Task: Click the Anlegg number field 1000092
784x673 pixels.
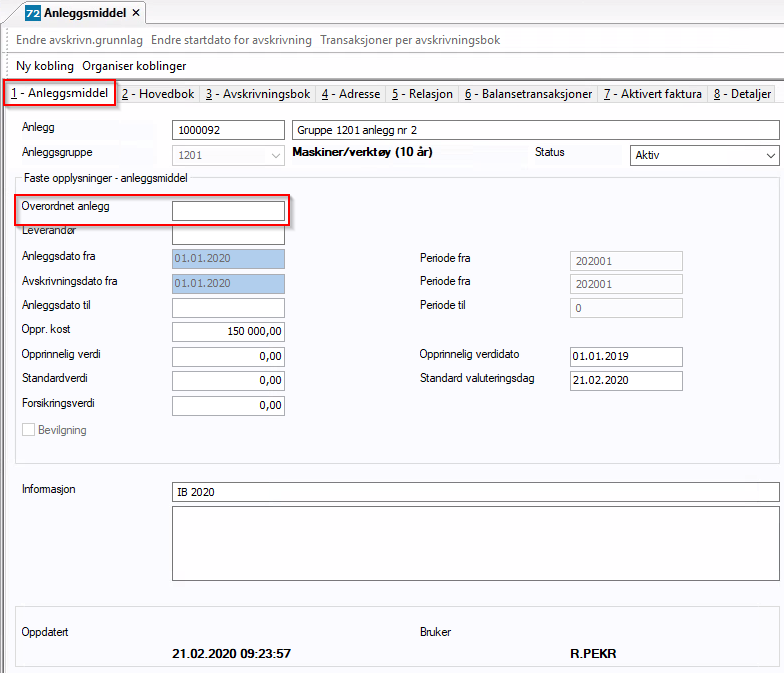Action: point(228,130)
